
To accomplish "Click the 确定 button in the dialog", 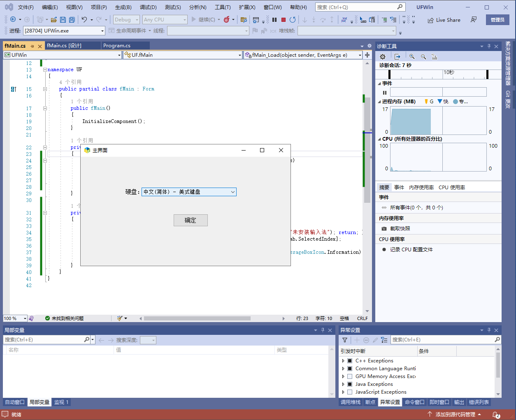I will (191, 220).
